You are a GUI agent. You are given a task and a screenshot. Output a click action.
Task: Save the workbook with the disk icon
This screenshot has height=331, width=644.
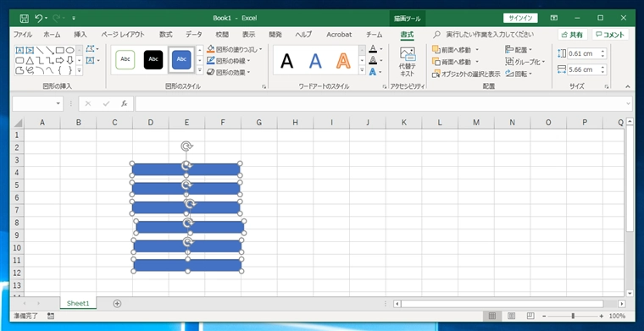(25, 18)
